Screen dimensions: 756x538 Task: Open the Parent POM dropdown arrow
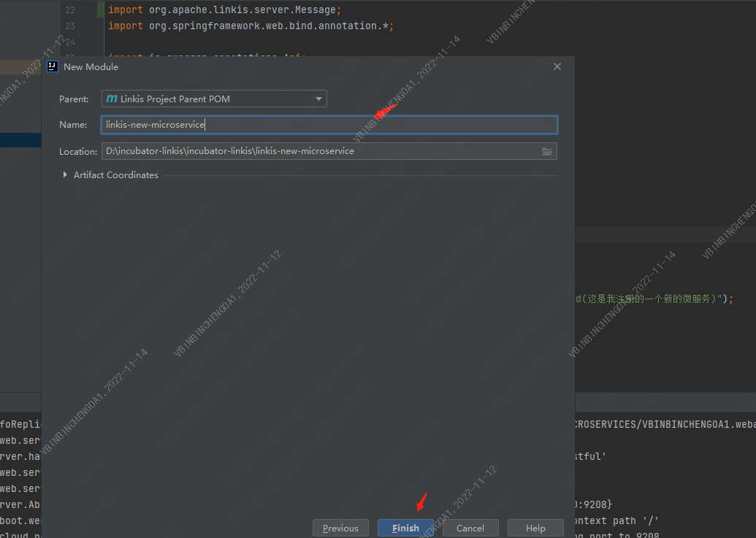click(318, 99)
